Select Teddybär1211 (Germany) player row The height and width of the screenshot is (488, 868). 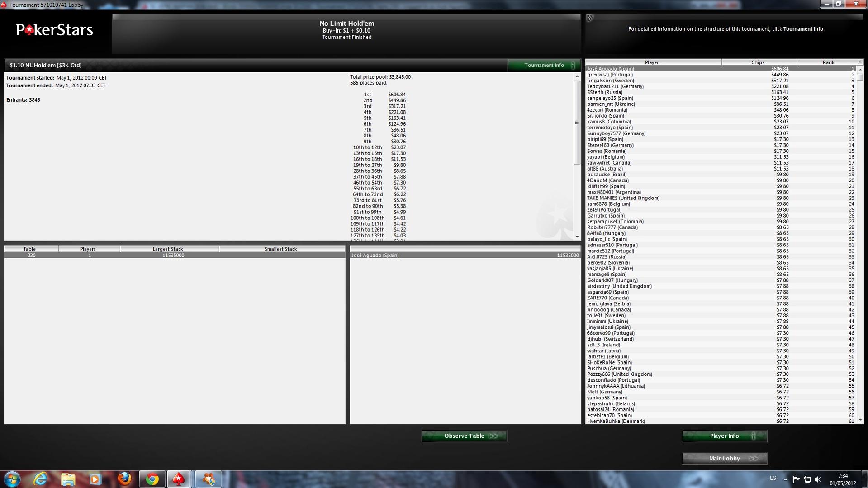point(721,86)
